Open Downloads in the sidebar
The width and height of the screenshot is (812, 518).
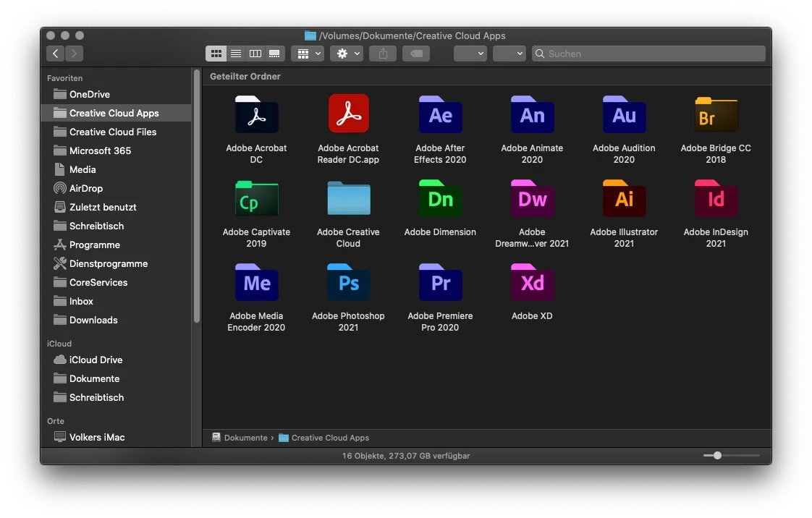(116, 320)
